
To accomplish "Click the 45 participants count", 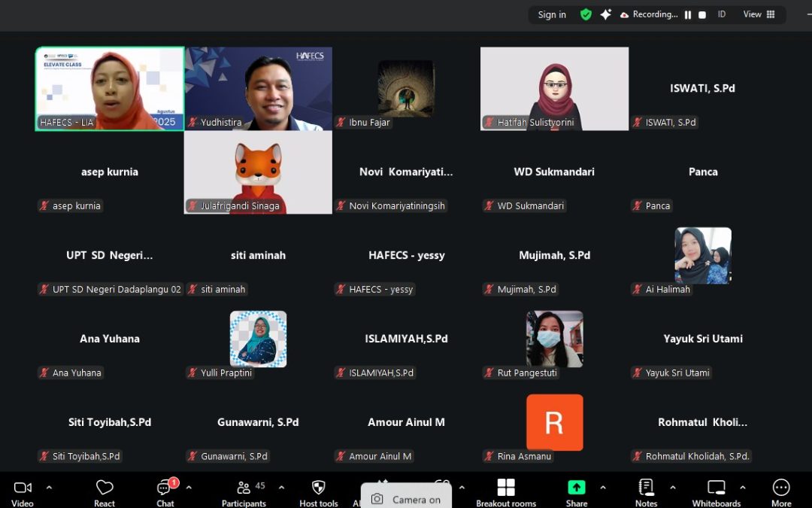I will 260,485.
